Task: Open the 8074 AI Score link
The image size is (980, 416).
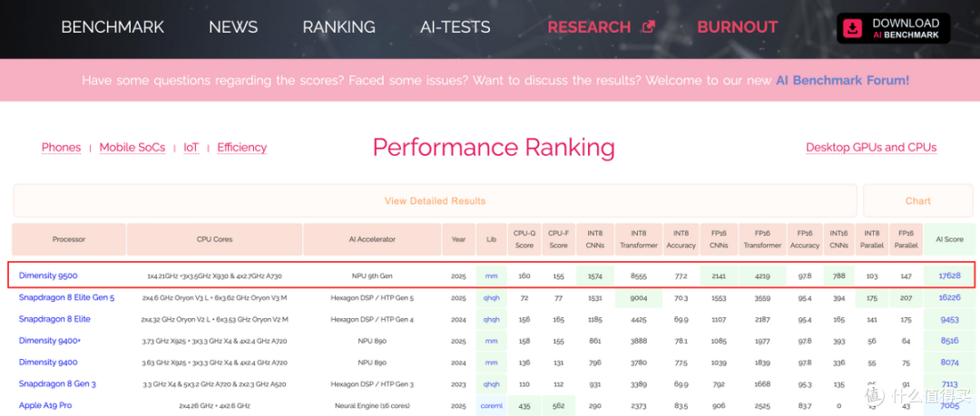Action: coord(949,362)
